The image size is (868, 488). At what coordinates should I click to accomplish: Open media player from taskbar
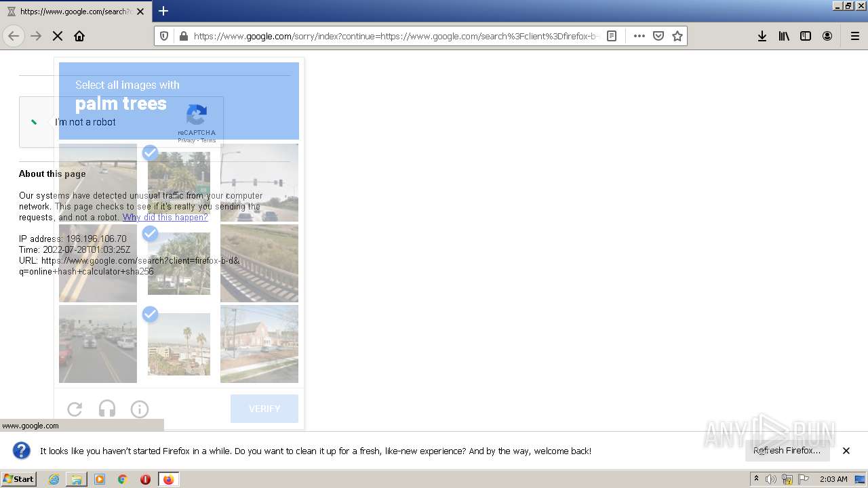tap(100, 479)
